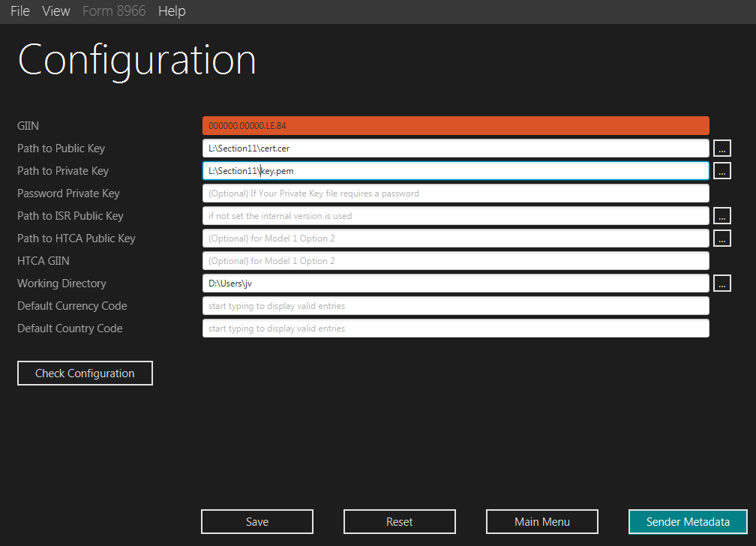Click the Path to ISR Public Key field
The image size is (756, 546).
click(456, 216)
